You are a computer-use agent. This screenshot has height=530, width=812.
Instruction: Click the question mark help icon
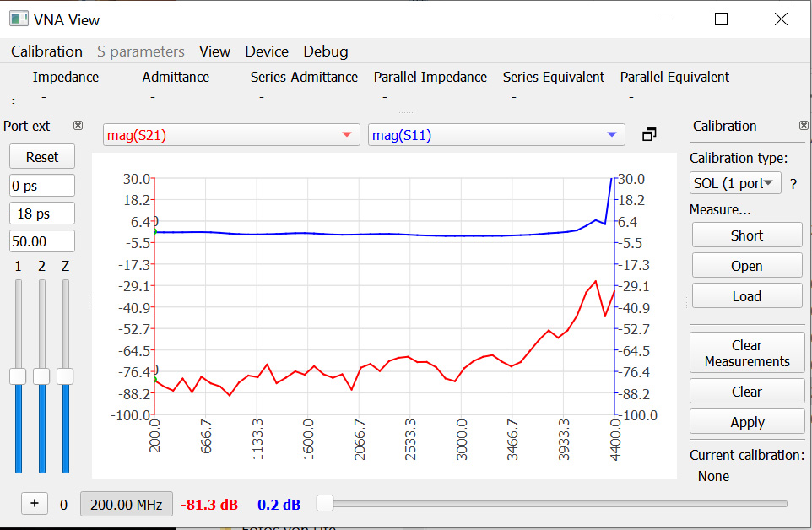point(793,184)
